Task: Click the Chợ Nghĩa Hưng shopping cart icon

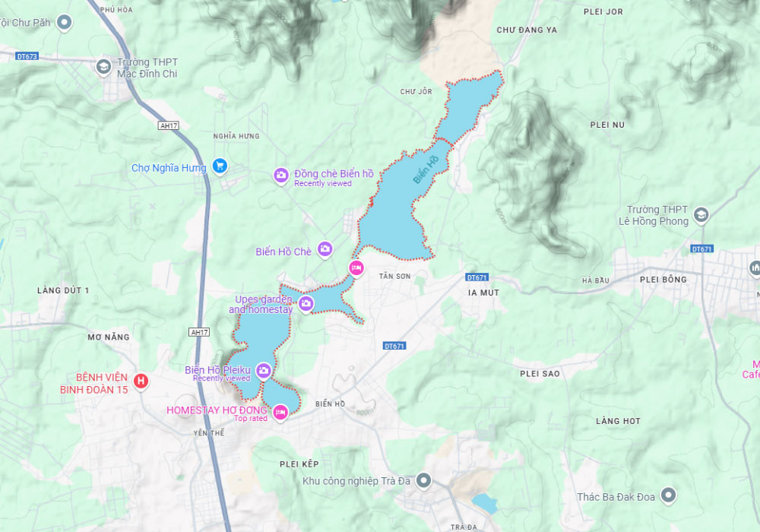Action: (220, 166)
